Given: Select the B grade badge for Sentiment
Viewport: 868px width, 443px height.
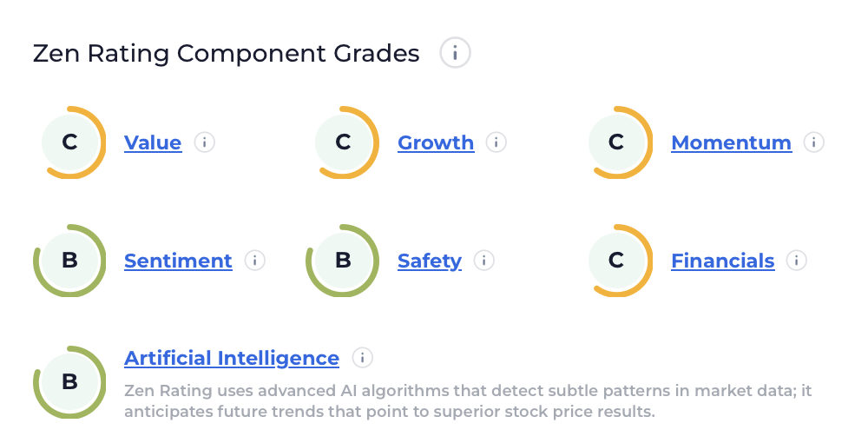Looking at the screenshot, I should tap(69, 261).
